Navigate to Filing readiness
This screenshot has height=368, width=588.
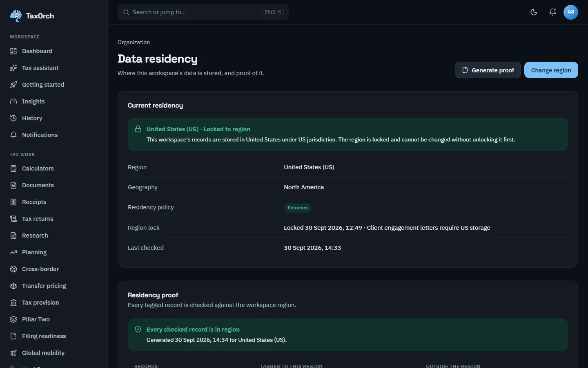(54, 336)
